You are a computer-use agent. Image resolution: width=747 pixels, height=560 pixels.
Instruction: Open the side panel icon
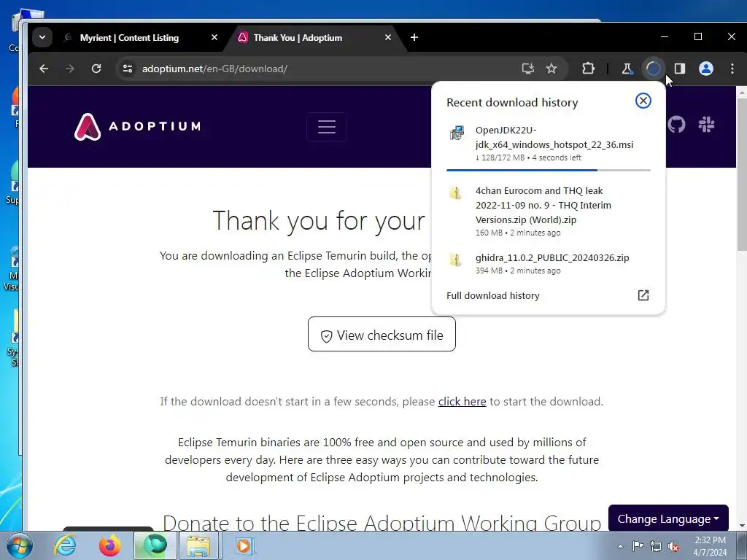tap(680, 69)
